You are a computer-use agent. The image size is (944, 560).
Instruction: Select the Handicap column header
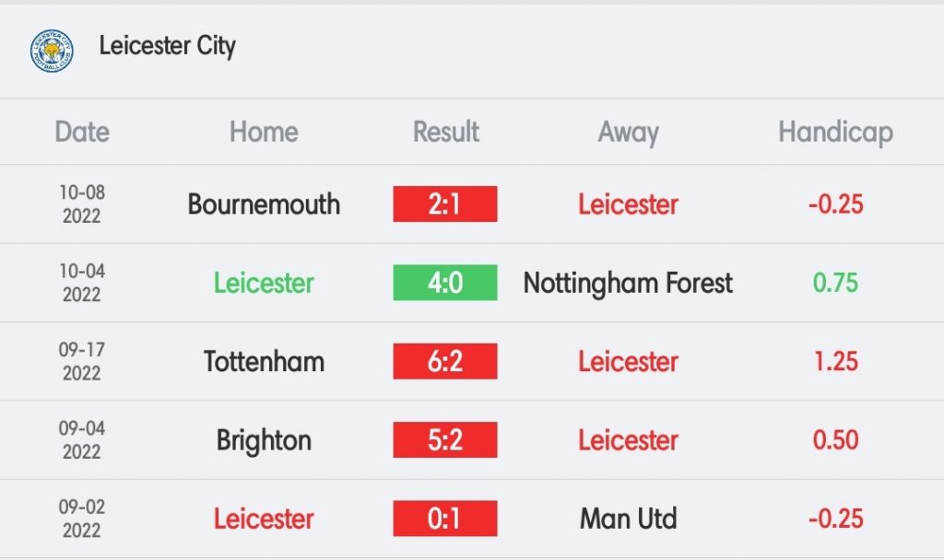(835, 133)
